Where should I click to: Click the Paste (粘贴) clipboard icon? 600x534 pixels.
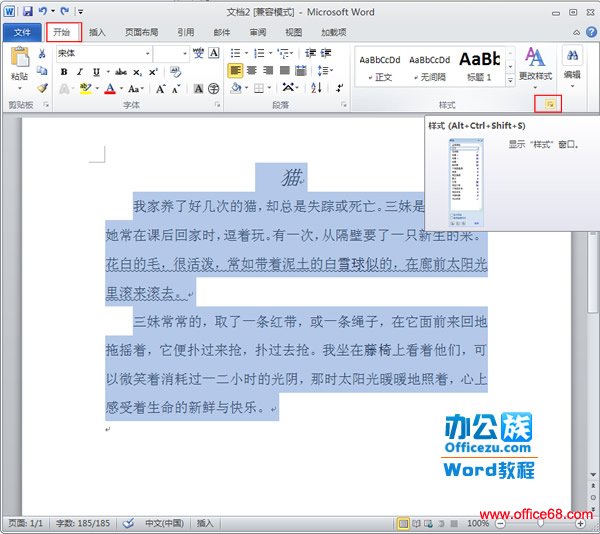pyautogui.click(x=20, y=57)
